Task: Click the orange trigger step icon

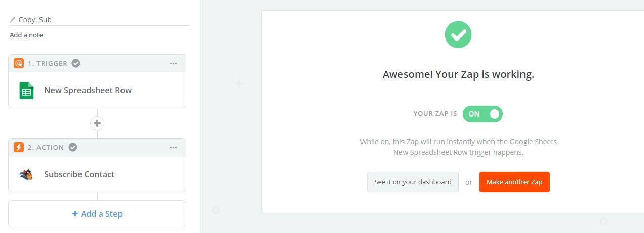Action: pos(19,63)
